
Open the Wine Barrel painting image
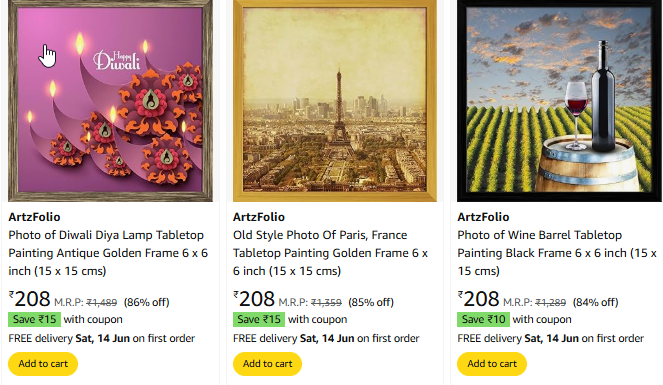559,101
